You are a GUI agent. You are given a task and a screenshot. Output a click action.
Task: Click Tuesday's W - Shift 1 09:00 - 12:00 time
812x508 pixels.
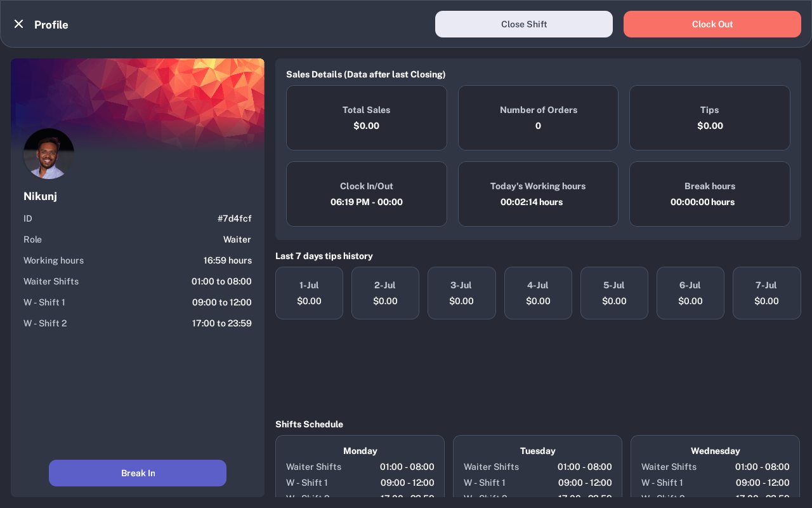[585, 483]
